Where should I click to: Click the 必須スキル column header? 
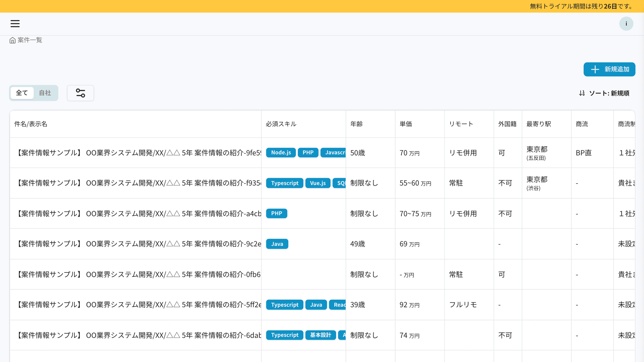click(281, 124)
